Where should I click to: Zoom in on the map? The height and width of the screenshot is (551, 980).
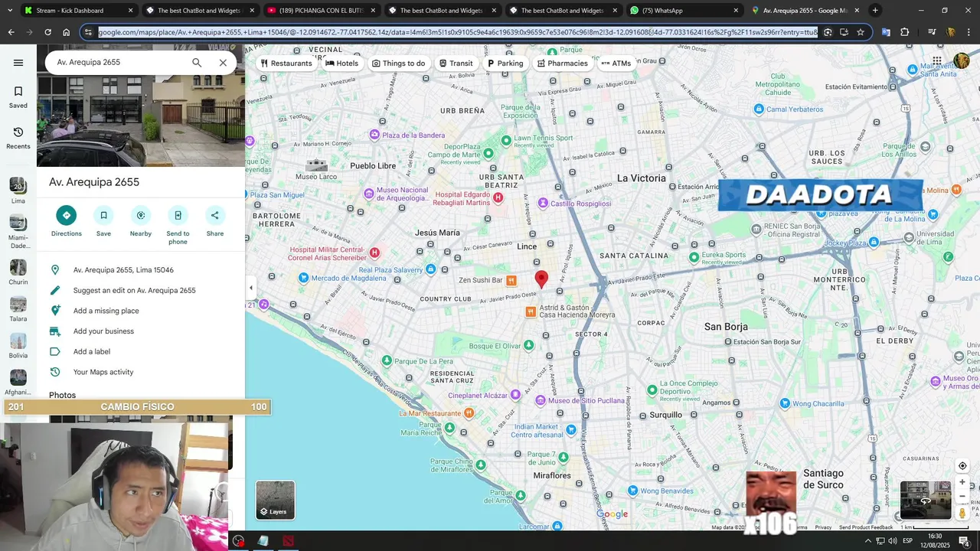tap(962, 482)
